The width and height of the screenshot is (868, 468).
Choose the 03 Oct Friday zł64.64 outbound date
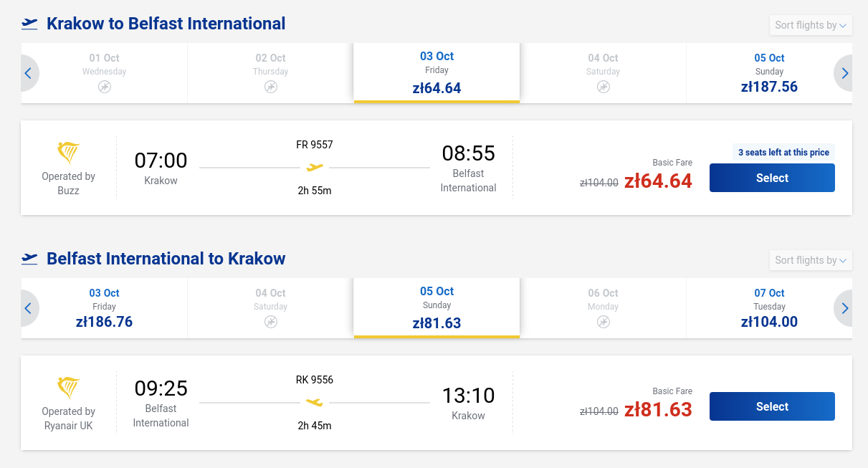coord(437,73)
